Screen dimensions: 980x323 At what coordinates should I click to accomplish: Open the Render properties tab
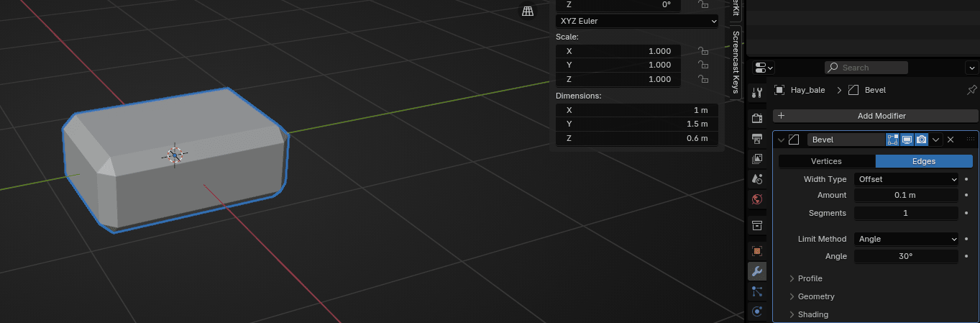(756, 118)
